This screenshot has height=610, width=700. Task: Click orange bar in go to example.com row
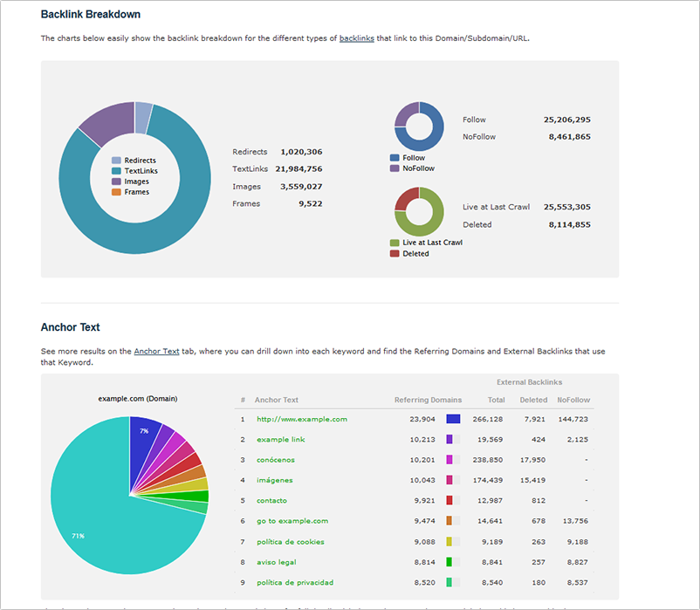click(450, 521)
